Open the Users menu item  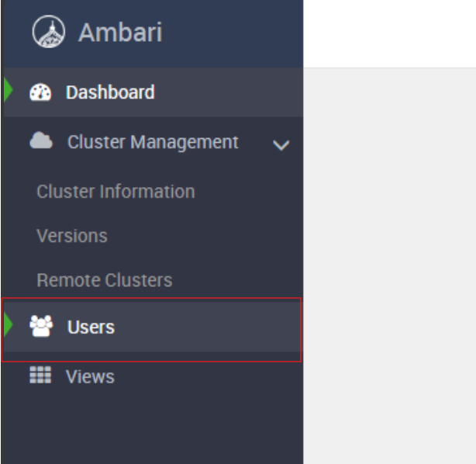tap(152, 327)
